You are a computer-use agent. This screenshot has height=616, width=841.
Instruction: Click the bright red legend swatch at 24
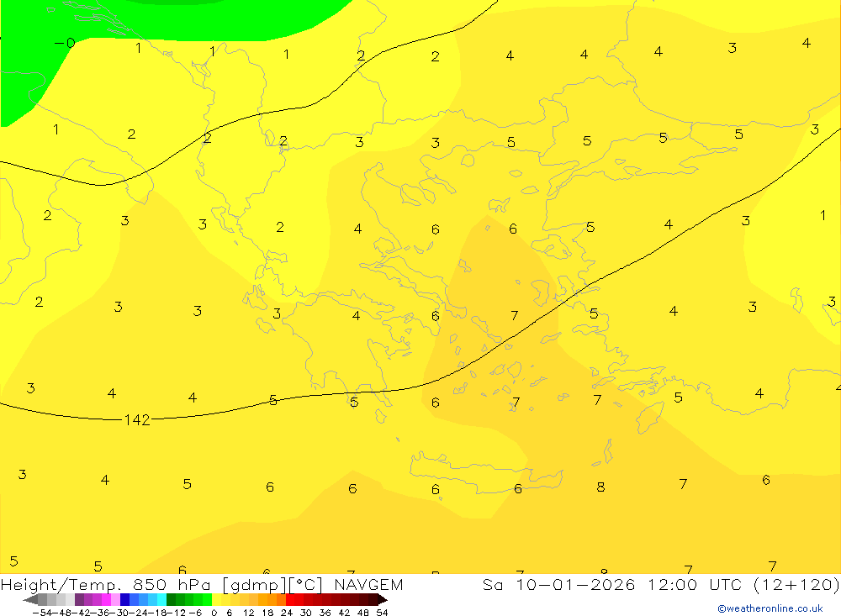pyautogui.click(x=290, y=600)
